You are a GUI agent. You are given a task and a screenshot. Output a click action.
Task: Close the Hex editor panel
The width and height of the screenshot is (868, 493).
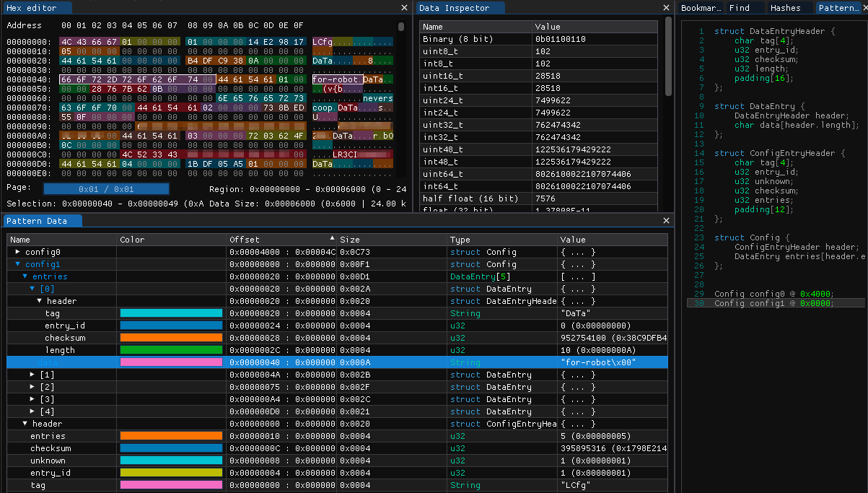pos(404,8)
